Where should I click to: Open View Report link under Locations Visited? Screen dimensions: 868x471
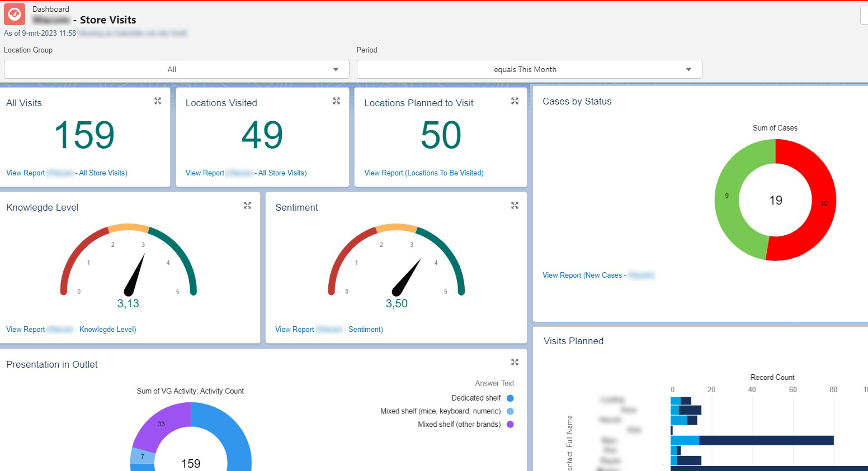tap(246, 173)
